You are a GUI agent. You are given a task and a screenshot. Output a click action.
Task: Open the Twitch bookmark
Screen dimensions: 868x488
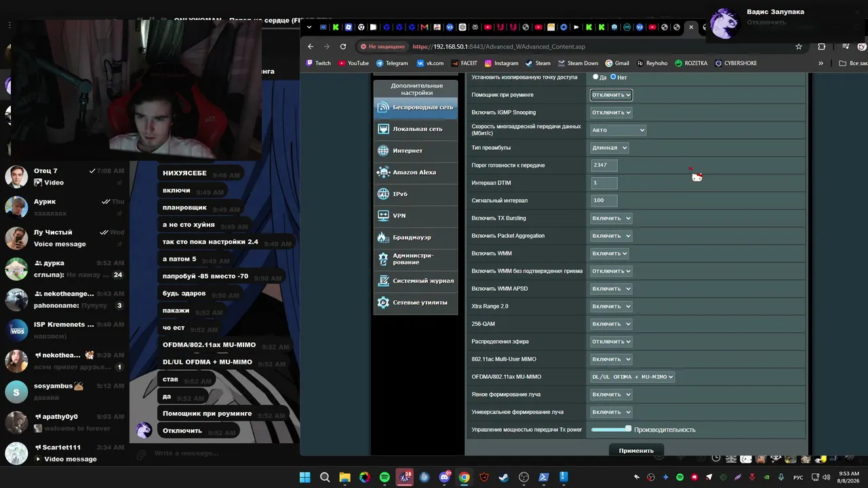[x=319, y=63]
